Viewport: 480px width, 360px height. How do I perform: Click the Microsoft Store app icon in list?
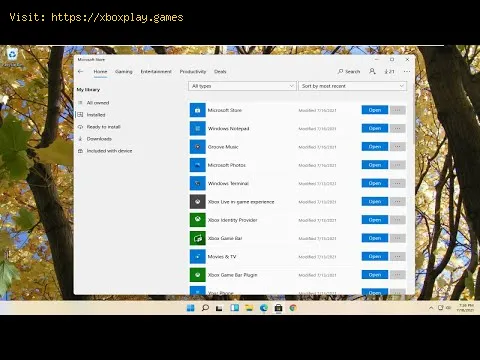(198, 110)
